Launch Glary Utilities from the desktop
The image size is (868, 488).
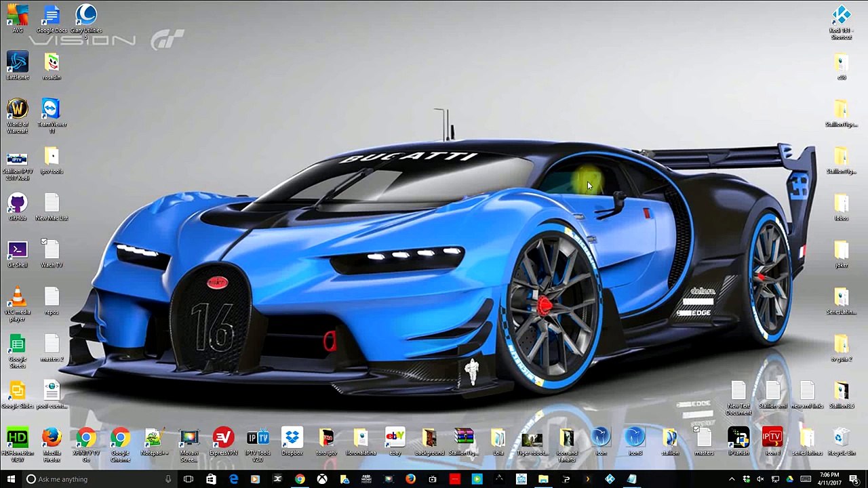(x=86, y=20)
